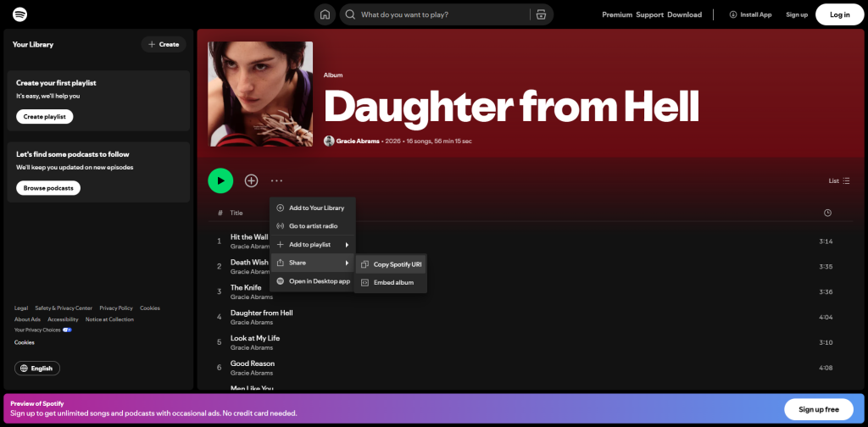Screen dimensions: 868x427
Task: Click the Share icon in menu
Action: [280, 263]
